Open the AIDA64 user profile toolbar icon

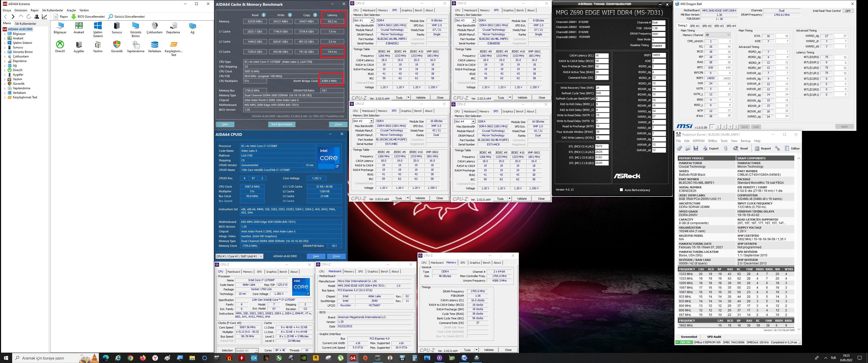37,16
